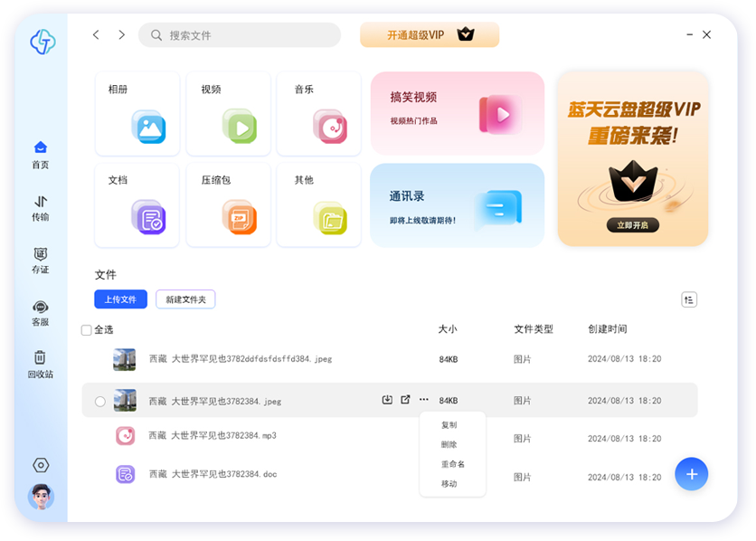Open the three-dot more menu on file row
The image size is (756, 541).
click(x=423, y=400)
